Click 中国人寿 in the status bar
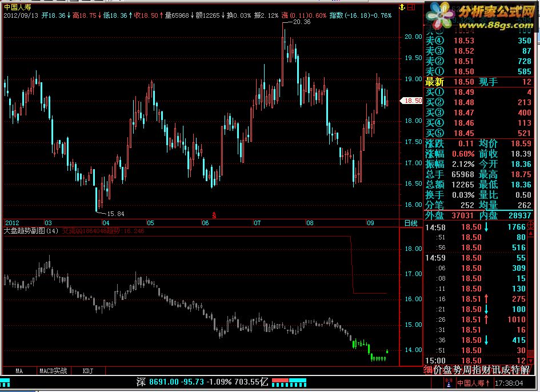The image size is (540, 392). [470, 383]
